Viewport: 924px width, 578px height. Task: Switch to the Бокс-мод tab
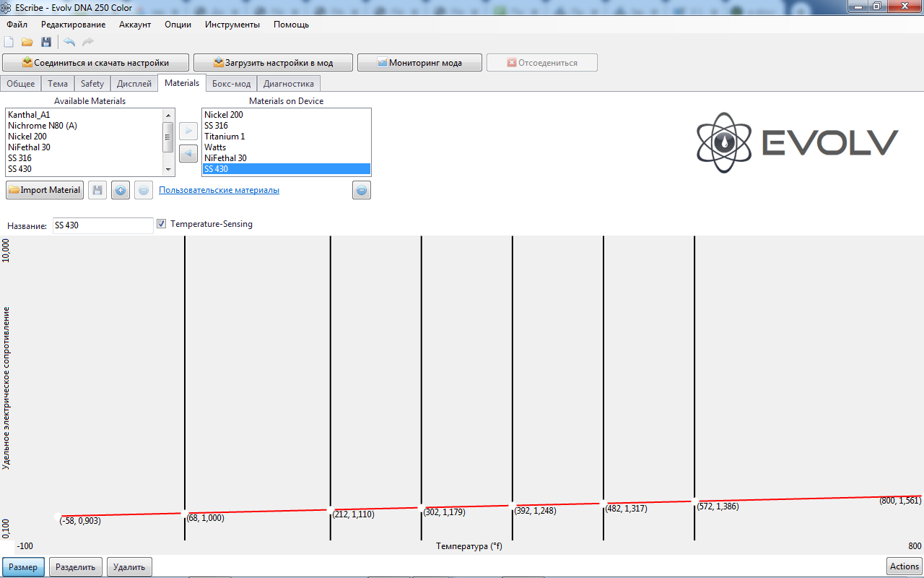tap(231, 84)
